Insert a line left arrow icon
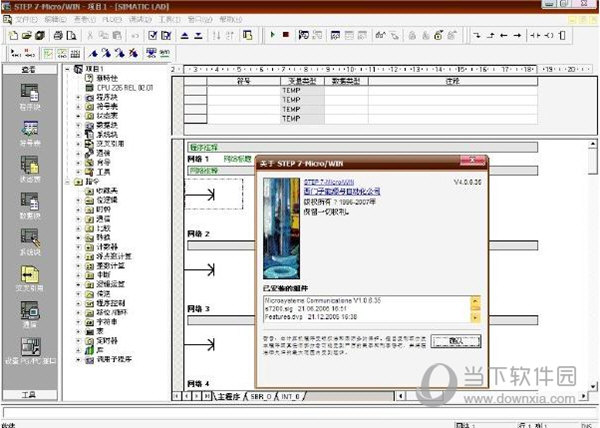The width and height of the screenshot is (600, 428). (504, 36)
